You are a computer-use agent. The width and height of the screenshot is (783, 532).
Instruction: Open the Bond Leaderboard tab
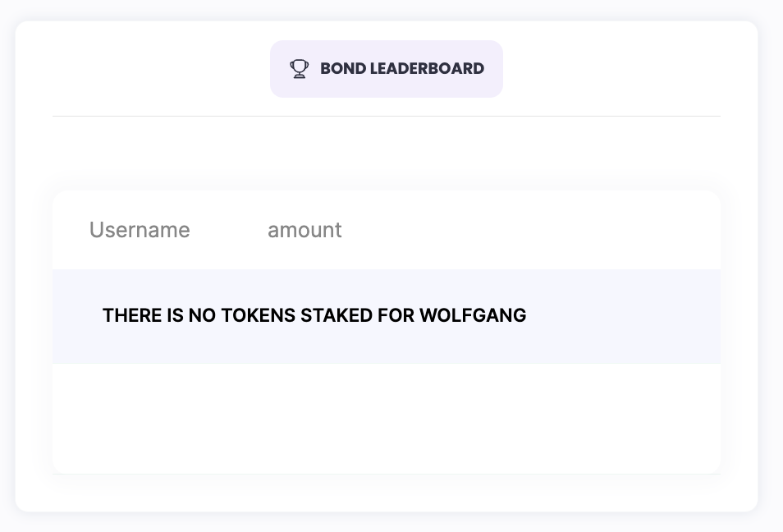[387, 69]
